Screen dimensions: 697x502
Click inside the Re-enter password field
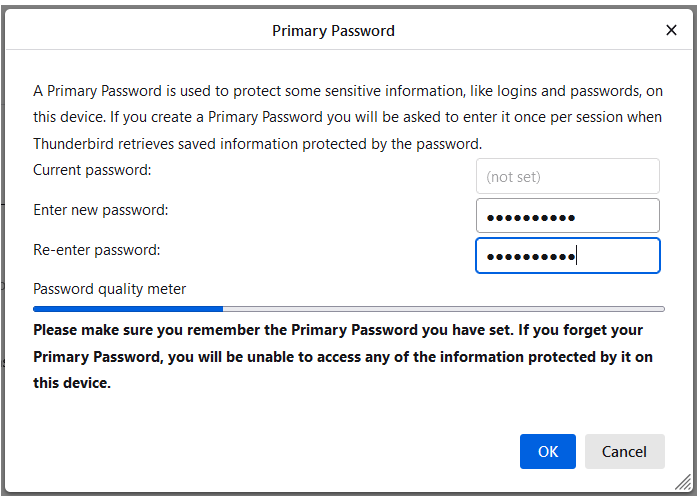tap(567, 255)
